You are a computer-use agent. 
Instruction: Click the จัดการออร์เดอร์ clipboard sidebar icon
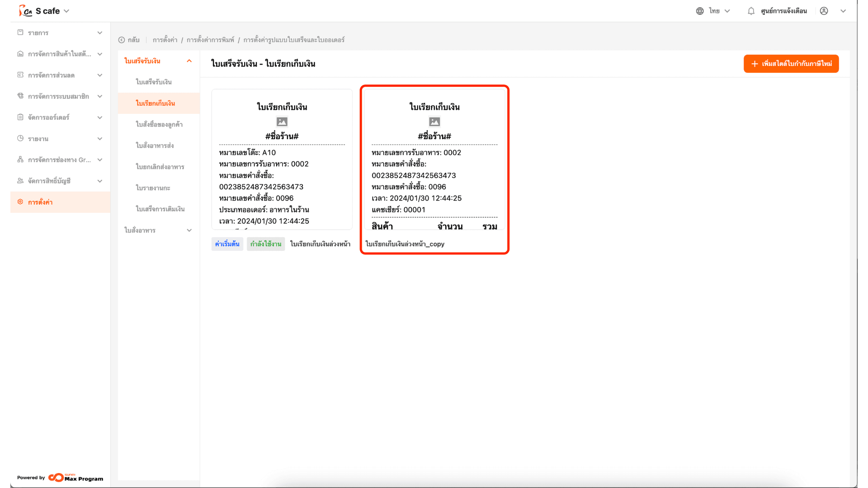20,117
